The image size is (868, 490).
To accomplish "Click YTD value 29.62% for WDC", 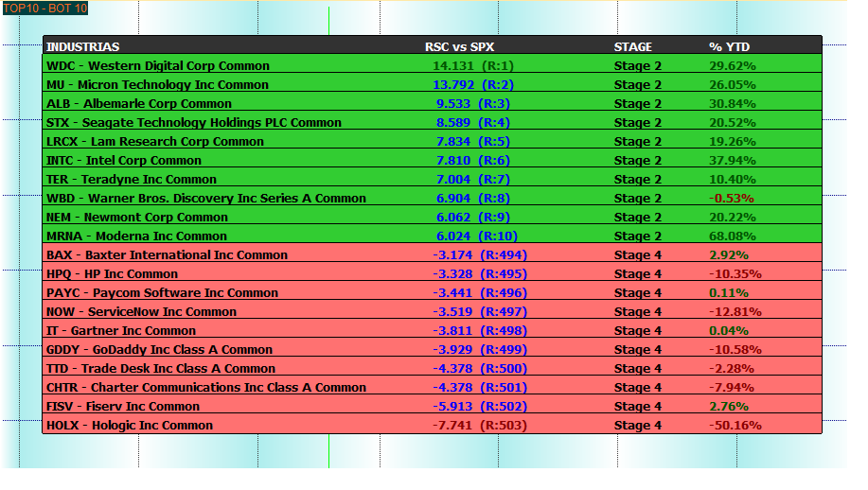I will click(733, 66).
